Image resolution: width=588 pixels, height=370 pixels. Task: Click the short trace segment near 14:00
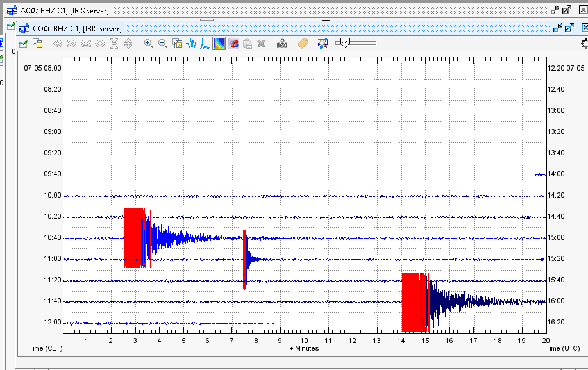[540, 174]
